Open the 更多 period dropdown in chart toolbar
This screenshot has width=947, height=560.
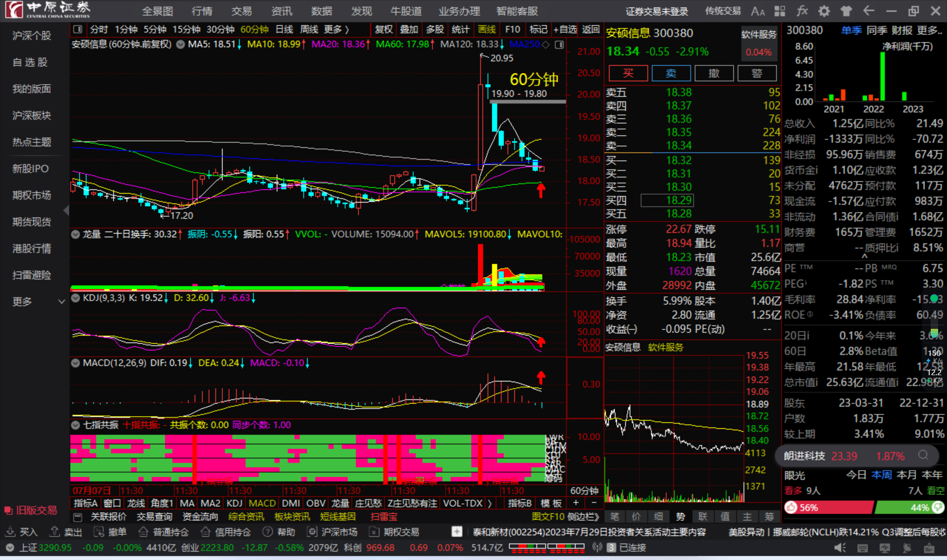336,30
